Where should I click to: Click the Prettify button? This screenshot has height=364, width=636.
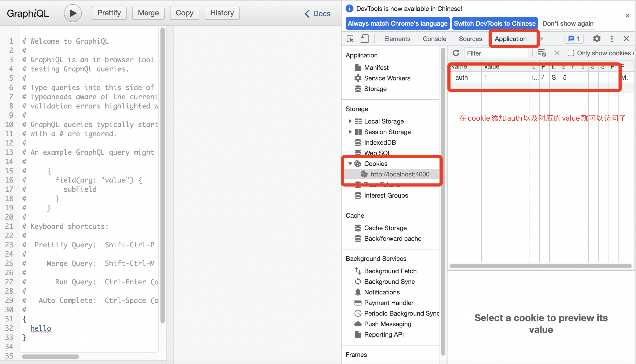click(x=109, y=13)
